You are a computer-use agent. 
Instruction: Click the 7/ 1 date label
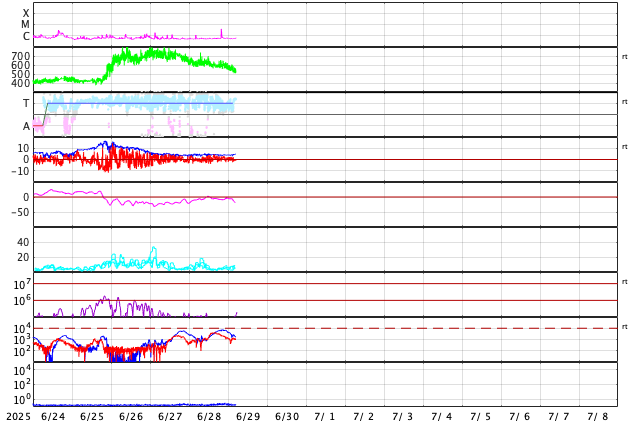click(324, 417)
